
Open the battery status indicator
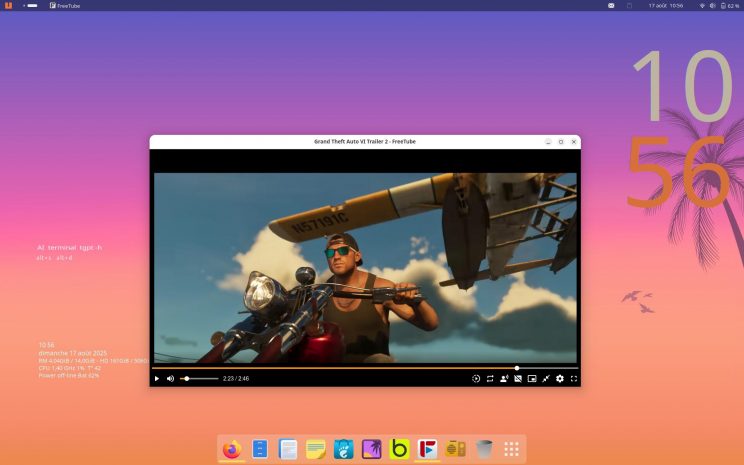730,6
